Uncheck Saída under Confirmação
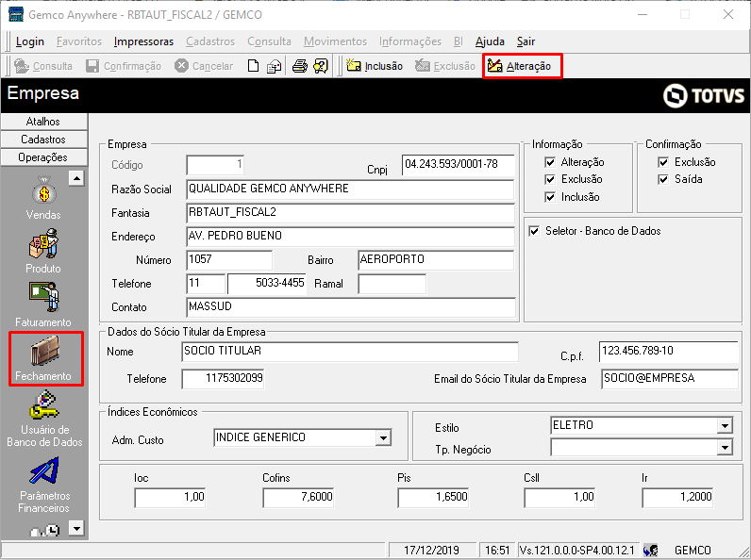 [663, 179]
